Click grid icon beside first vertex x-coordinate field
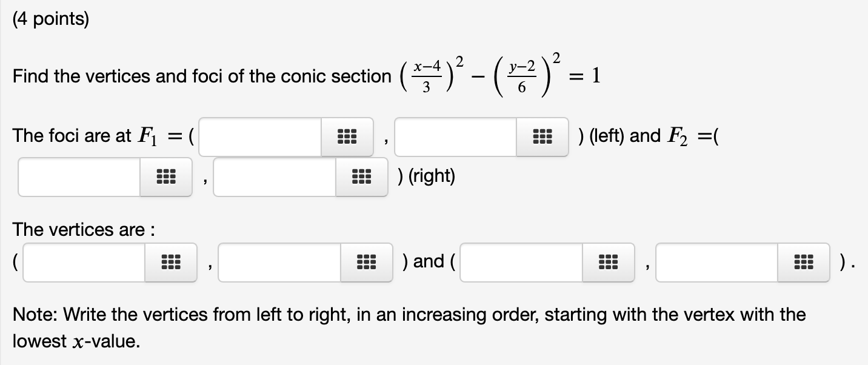Screen dimensions: 868x365 (x=171, y=263)
